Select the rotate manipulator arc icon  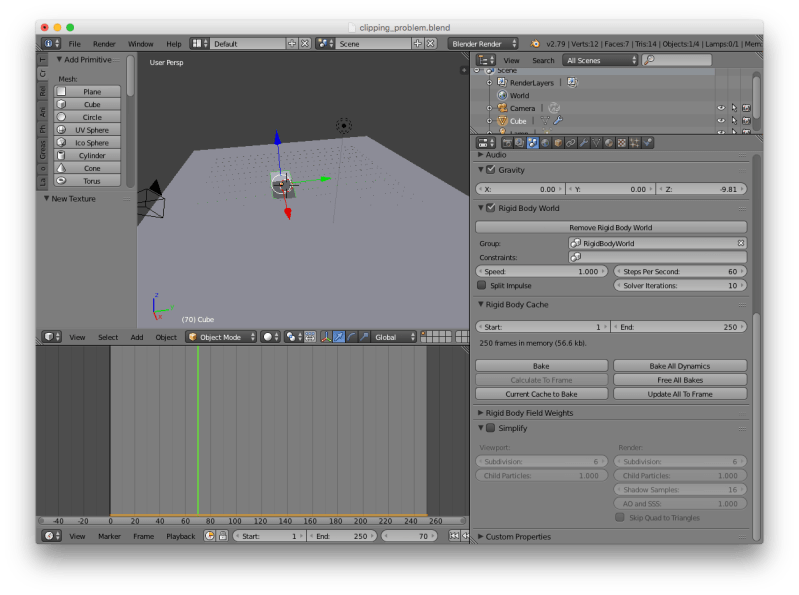click(x=351, y=337)
